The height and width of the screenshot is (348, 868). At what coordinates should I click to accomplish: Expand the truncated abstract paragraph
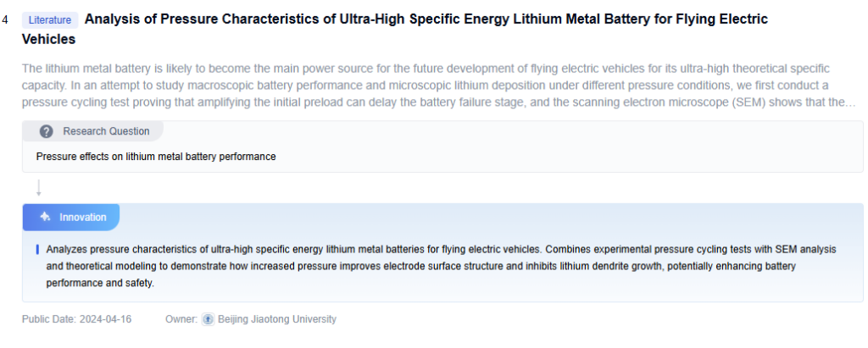[x=424, y=85]
